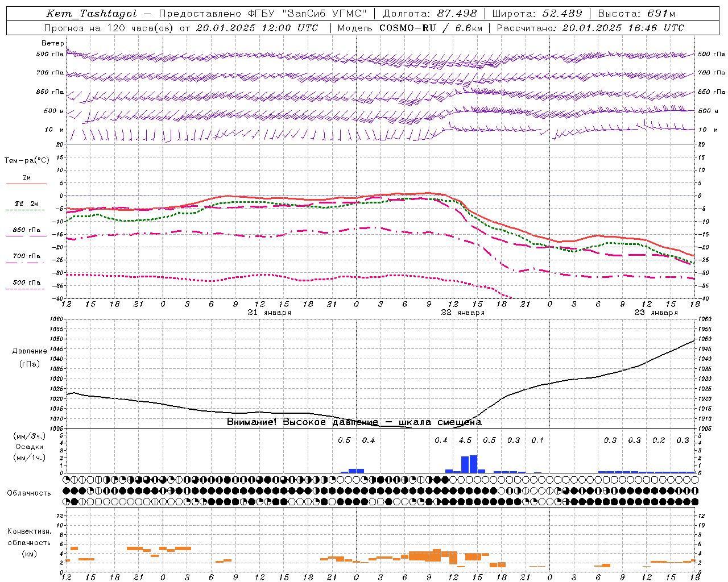Click the Конвективн. convective cloud label

click(30, 531)
